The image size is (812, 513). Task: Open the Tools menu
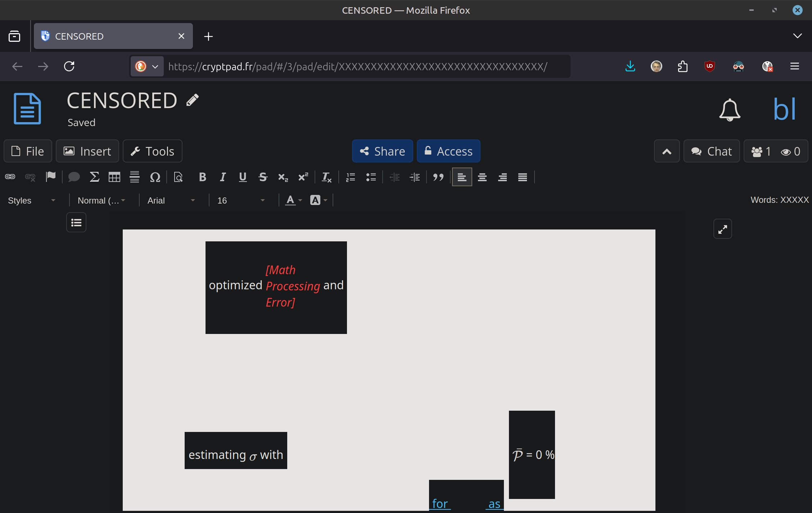[153, 151]
